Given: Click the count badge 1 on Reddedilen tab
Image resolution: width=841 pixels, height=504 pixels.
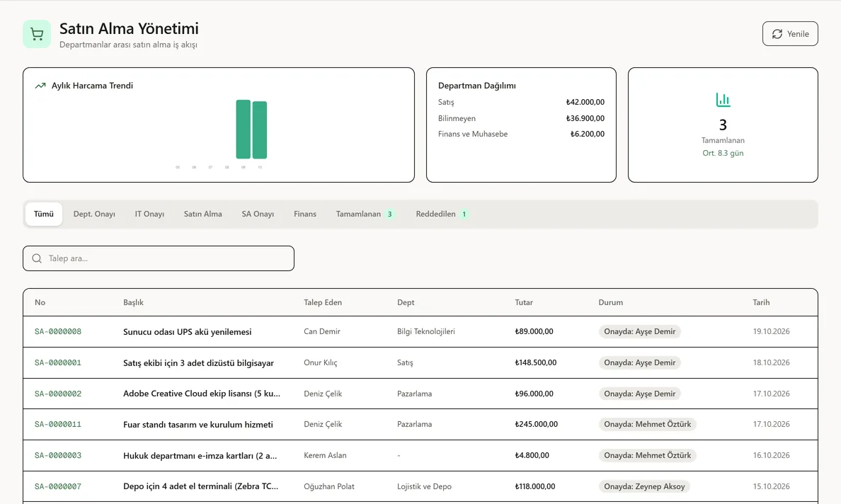Looking at the screenshot, I should [464, 214].
